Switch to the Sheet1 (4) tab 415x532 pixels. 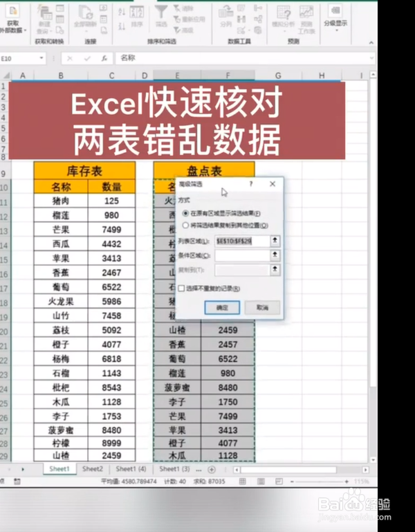(131, 469)
